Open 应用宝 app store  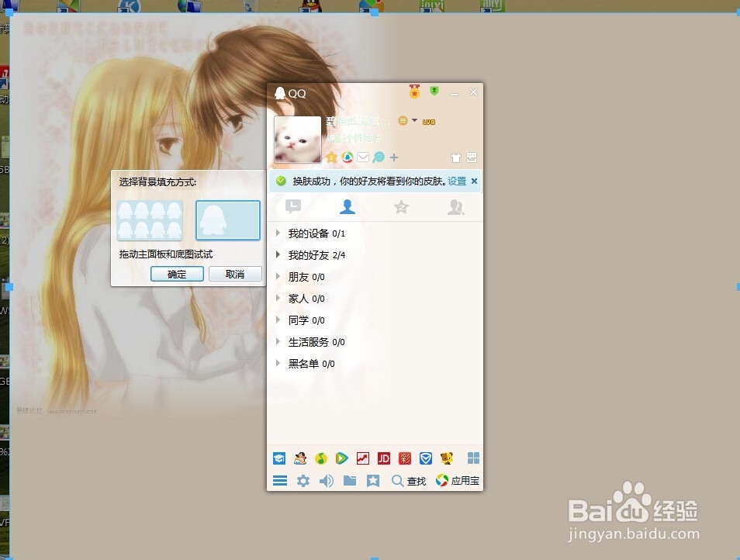point(458,481)
